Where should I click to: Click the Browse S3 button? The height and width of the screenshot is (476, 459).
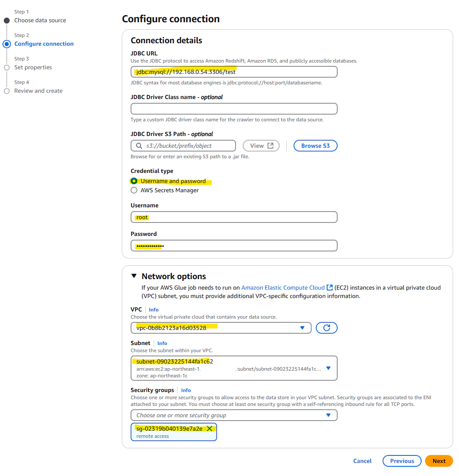tap(315, 146)
